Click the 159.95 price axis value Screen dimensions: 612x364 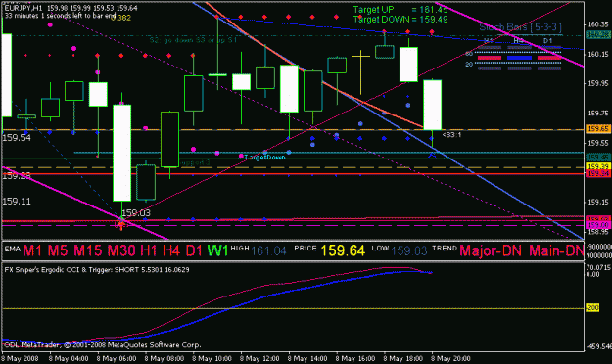click(598, 83)
